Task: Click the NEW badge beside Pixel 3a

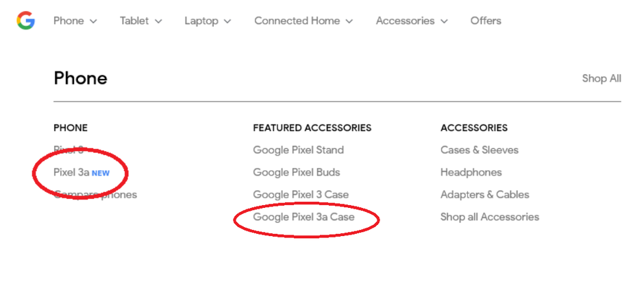Action: 101,173
